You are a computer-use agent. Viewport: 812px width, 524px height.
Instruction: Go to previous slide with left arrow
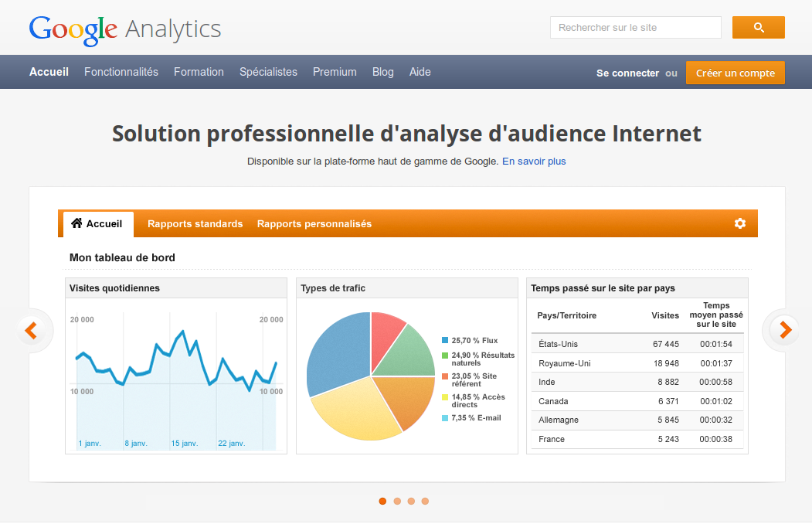(x=31, y=330)
